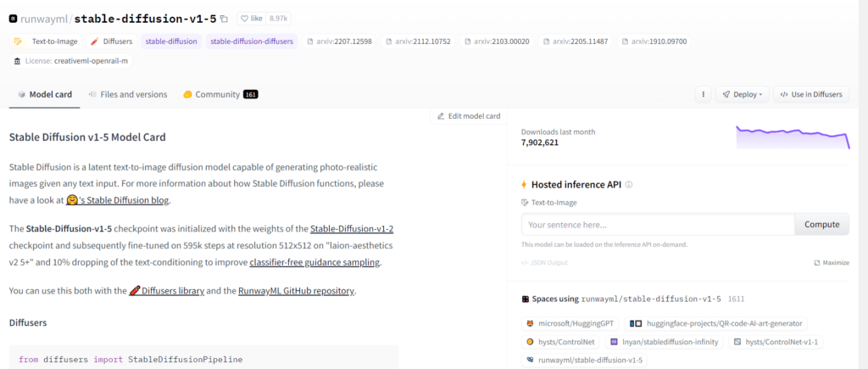Click the Stable Diffusion v1-5 Model Card heading
Screen dimensions: 868x369
tap(87, 137)
